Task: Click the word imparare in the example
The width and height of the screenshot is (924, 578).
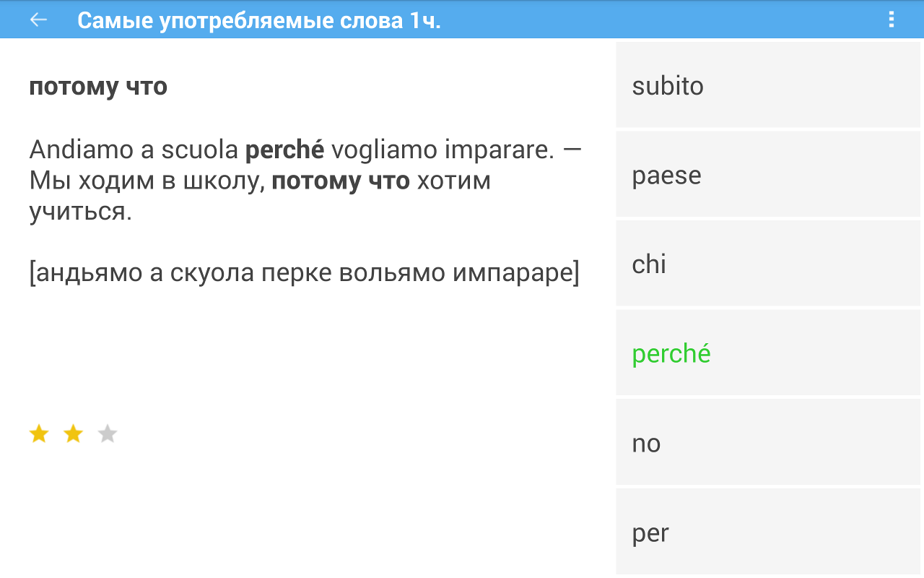Action: (x=499, y=151)
